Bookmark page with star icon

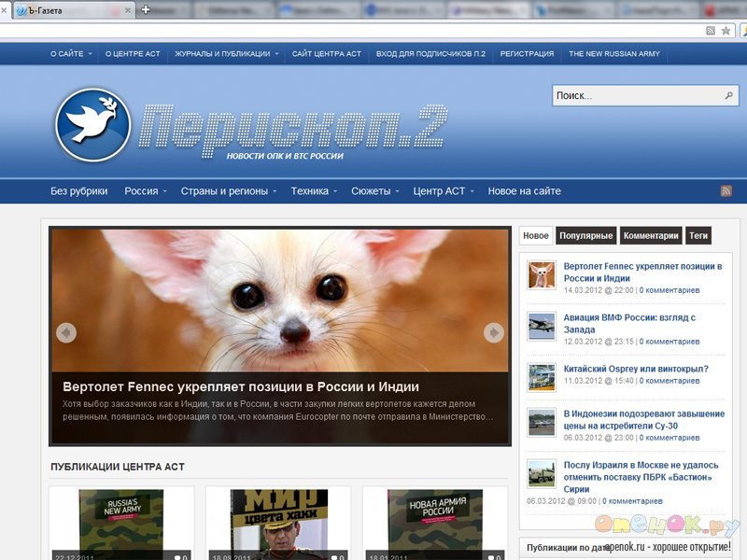(726, 31)
